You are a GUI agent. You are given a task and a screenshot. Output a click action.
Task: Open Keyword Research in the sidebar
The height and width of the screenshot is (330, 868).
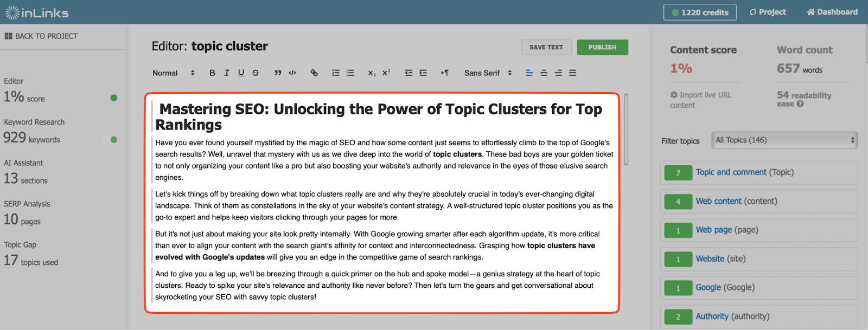(x=34, y=122)
